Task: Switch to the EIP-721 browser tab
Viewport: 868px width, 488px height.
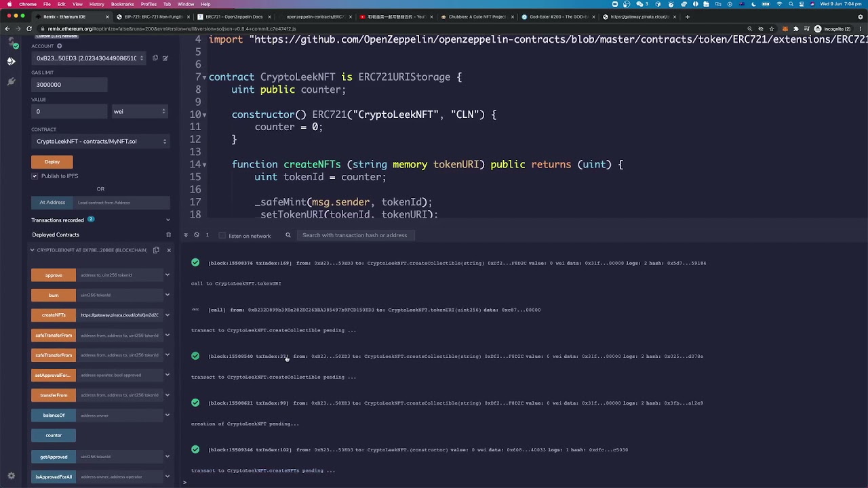Action: point(153,17)
